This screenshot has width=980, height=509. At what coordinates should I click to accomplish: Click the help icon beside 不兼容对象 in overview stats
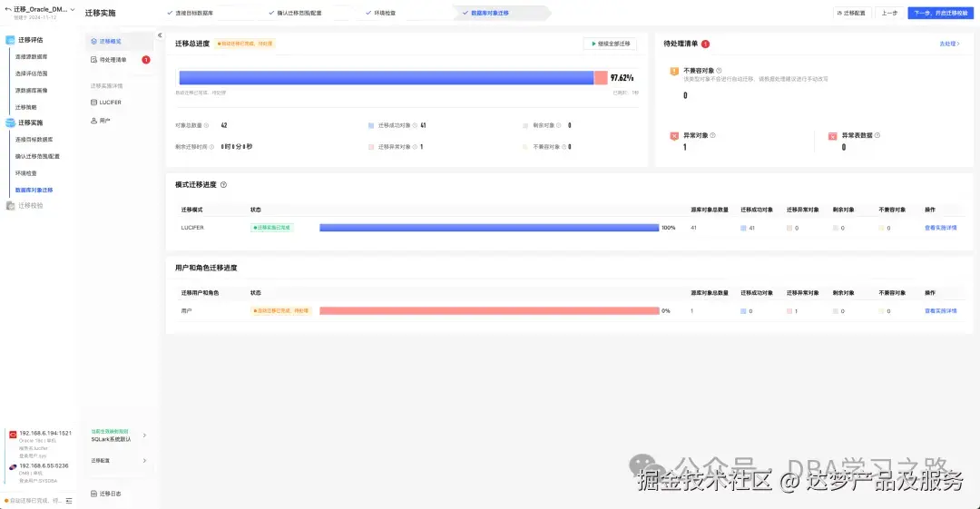pos(563,147)
